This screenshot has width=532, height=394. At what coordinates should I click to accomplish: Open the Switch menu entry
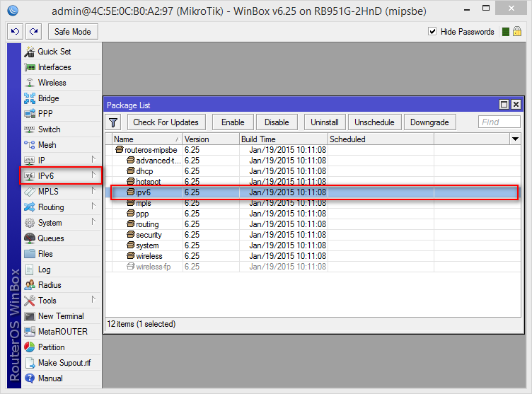pos(62,129)
